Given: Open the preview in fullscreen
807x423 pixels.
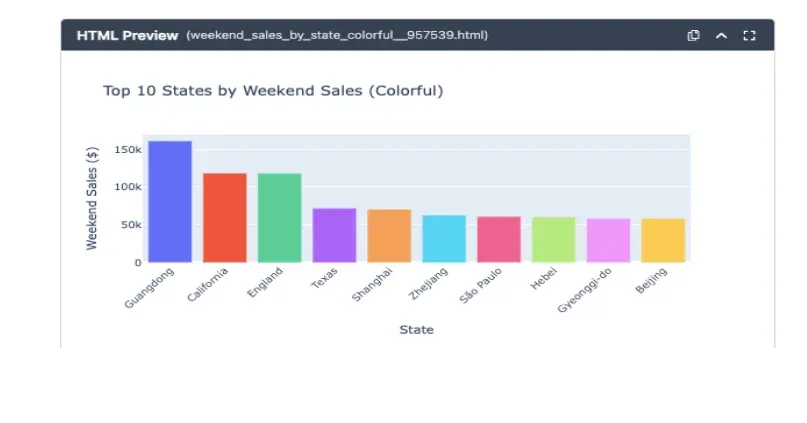Looking at the screenshot, I should coord(749,36).
